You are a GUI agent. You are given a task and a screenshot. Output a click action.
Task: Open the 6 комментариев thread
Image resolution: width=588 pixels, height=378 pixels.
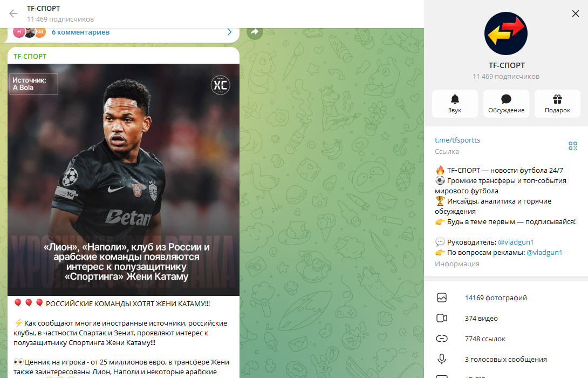coord(80,32)
